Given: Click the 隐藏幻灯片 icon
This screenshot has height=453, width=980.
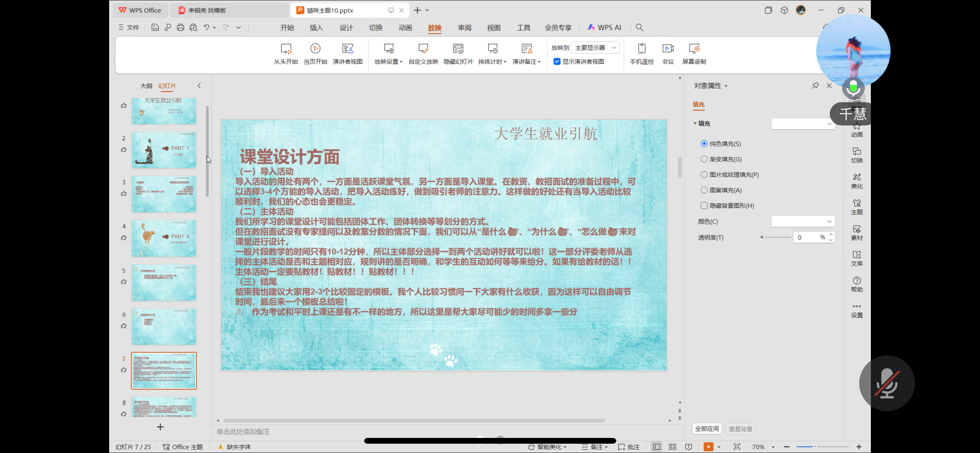Looking at the screenshot, I should [x=458, y=49].
